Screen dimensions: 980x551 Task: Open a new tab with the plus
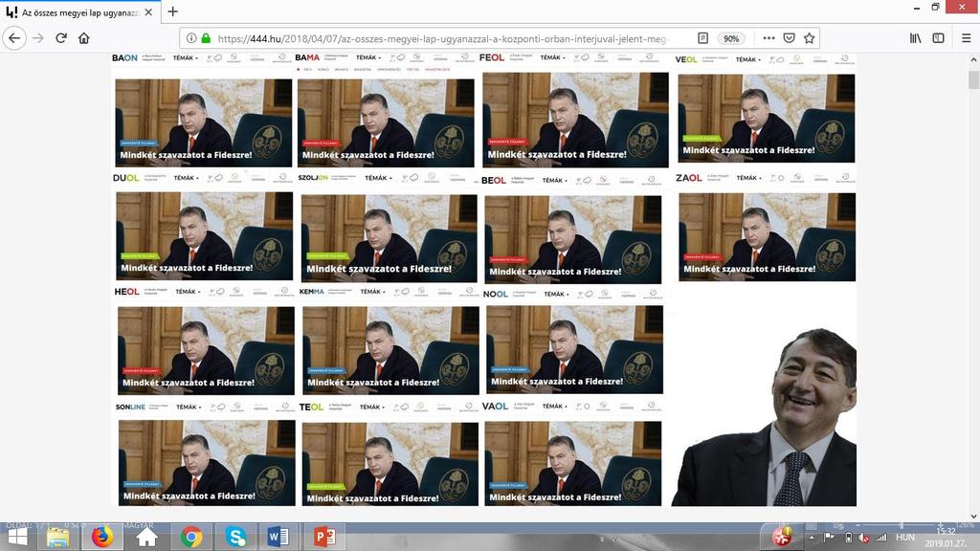[x=173, y=11]
